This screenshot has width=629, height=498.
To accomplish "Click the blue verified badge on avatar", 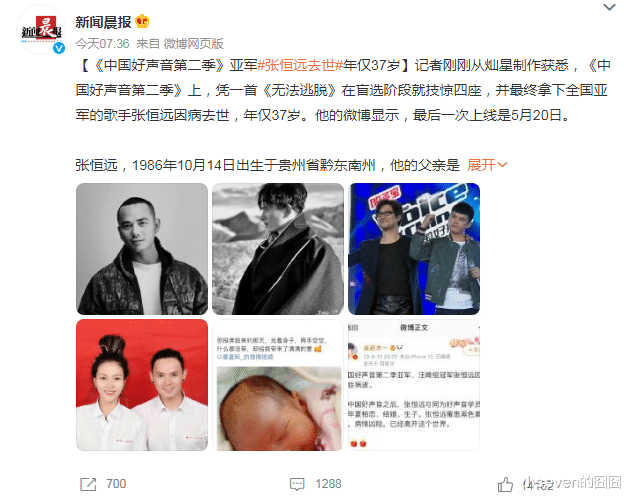I will [x=59, y=48].
